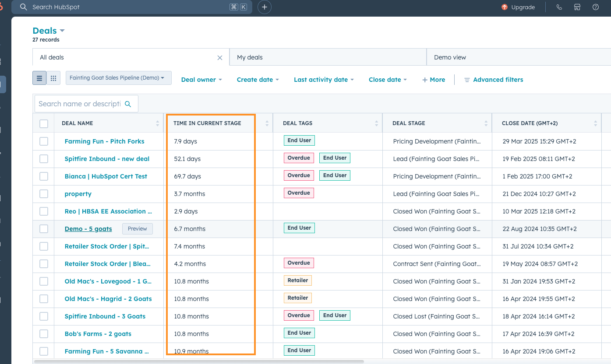Click the Contract Sent deal stage cell
Viewport: 611px width, 364px height.
[x=437, y=264]
